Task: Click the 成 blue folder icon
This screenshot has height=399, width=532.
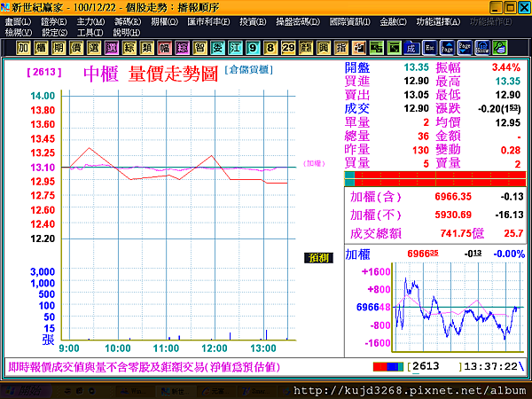Action: [x=411, y=48]
